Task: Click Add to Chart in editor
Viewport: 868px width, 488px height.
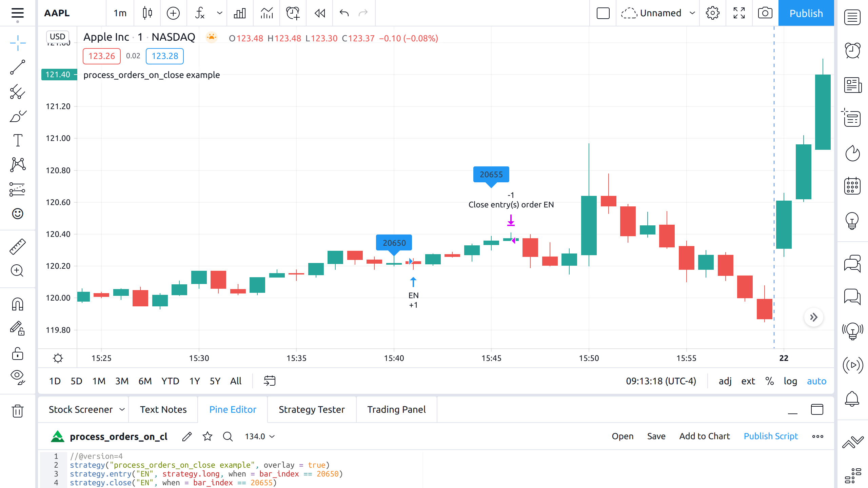Action: click(x=704, y=436)
